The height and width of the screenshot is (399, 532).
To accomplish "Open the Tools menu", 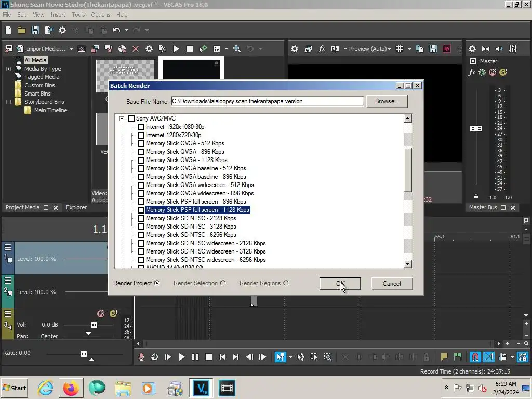I will coord(78,15).
